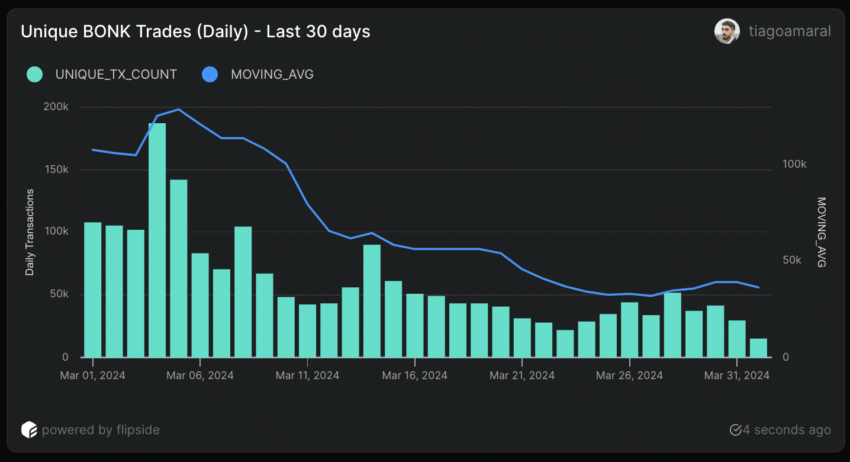Select the tallest bar near Mar 04
The width and height of the screenshot is (850, 462).
point(157,240)
